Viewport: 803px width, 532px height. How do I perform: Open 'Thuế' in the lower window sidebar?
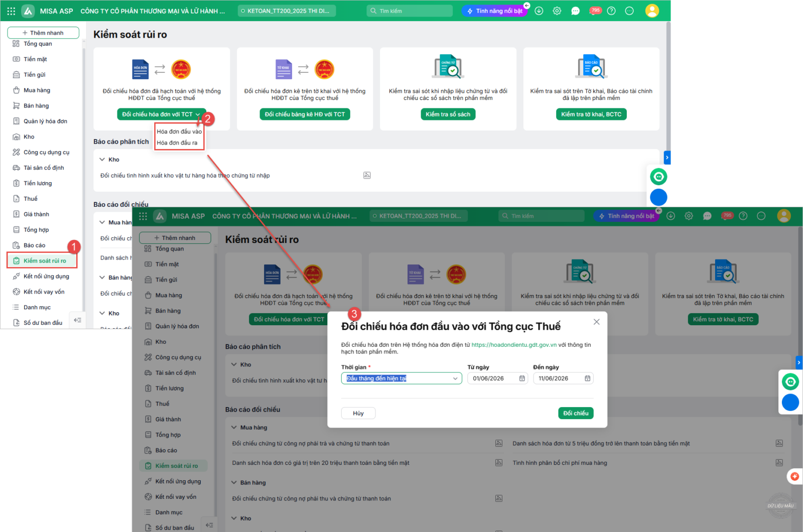tap(162, 404)
